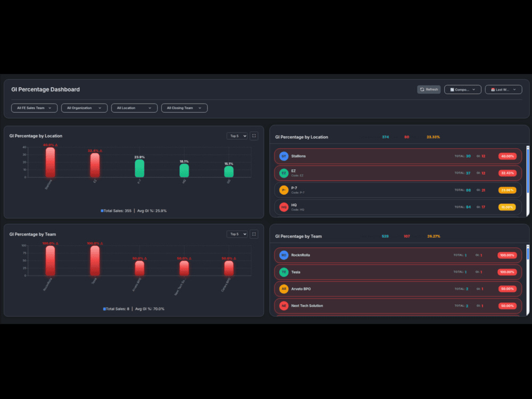Click the 528 total in Team header

point(385,236)
